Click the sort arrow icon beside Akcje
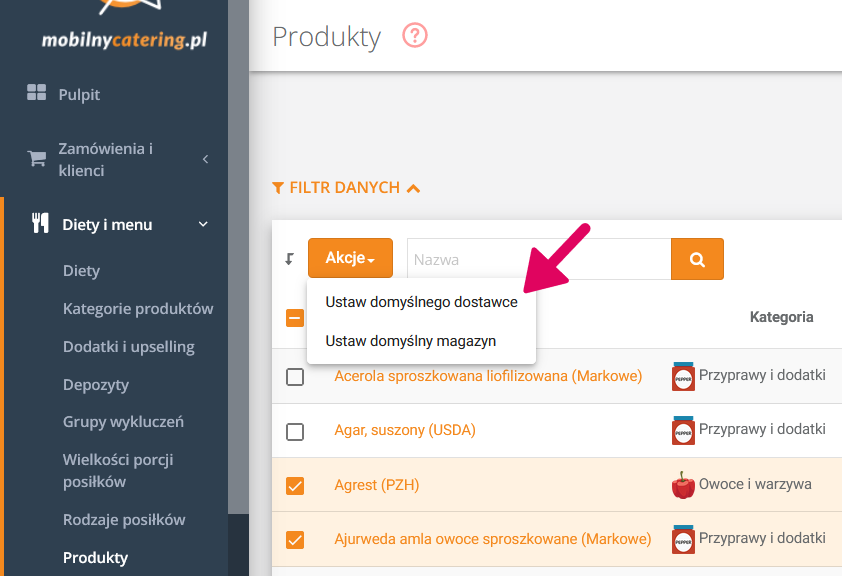The image size is (842, 576). coord(290,259)
